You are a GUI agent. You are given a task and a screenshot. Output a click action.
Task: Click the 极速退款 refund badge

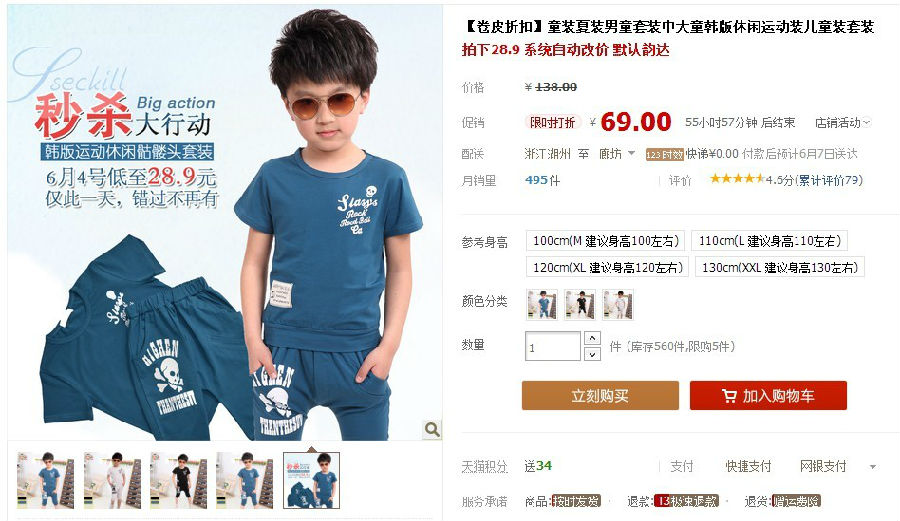686,501
